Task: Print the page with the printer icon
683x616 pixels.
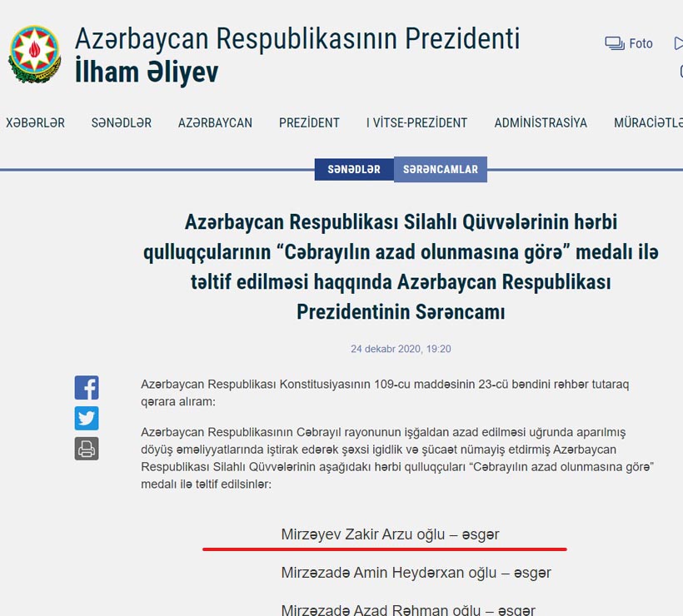Action: coord(87,449)
